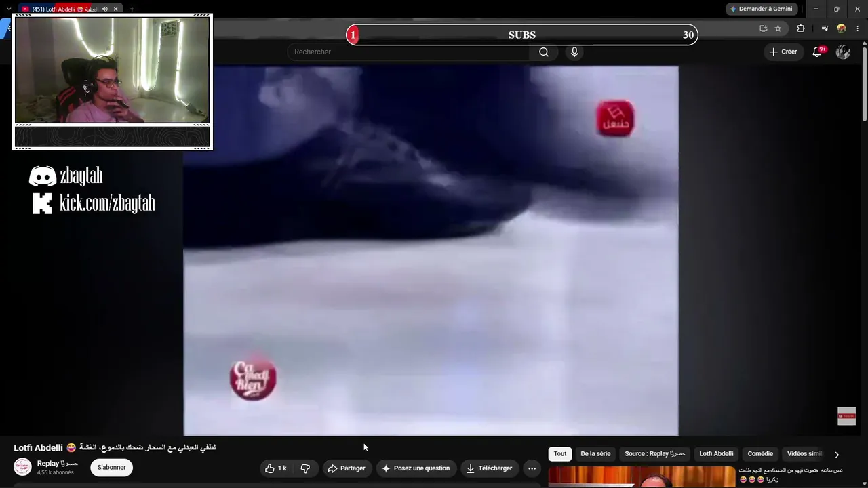Open the Chrome profile avatar
This screenshot has width=868, height=488.
pyautogui.click(x=842, y=28)
